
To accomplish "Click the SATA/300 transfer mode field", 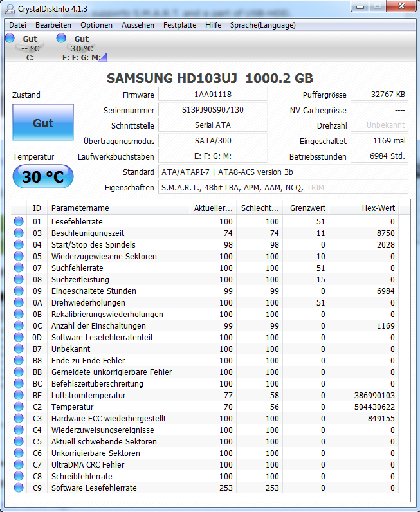I will click(x=213, y=141).
